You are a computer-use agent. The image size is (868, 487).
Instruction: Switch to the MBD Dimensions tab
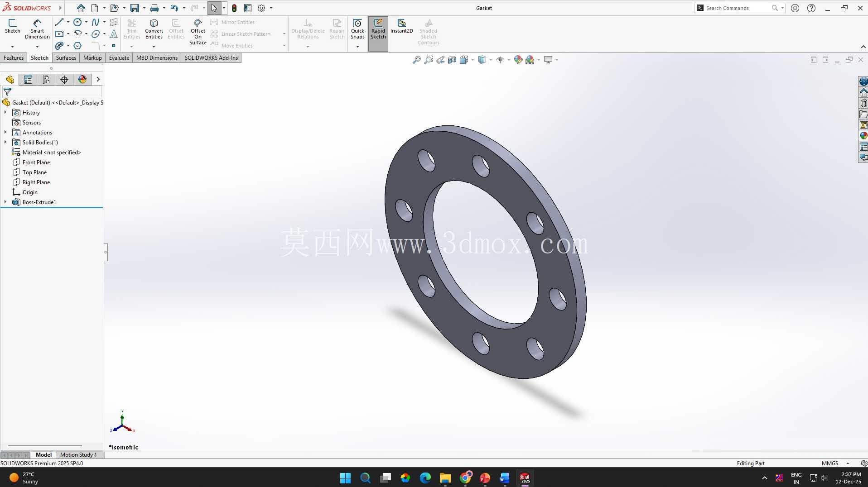click(157, 58)
